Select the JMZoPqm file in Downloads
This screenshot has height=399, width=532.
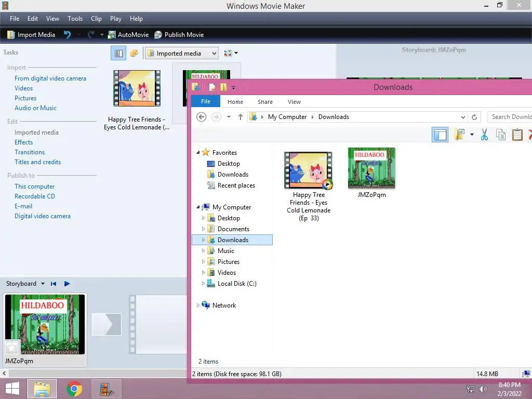point(372,173)
